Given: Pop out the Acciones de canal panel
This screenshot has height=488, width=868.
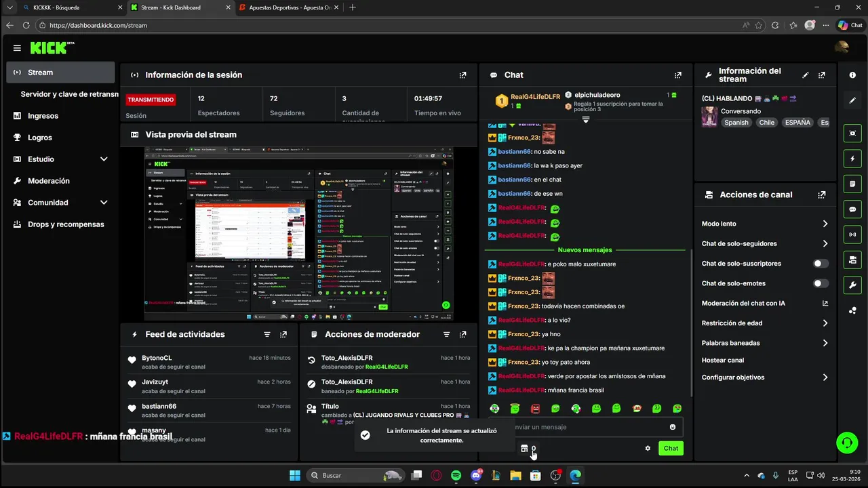Looking at the screenshot, I should 822,195.
